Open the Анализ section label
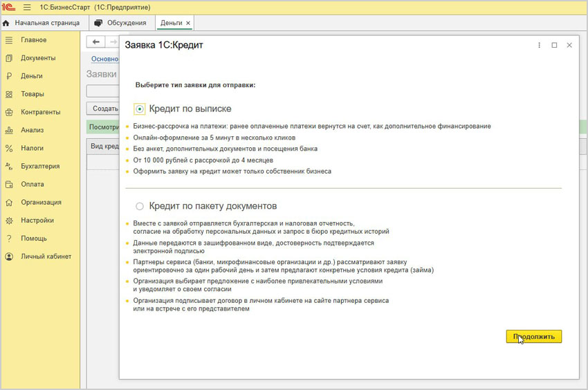This screenshot has height=390, width=588. pos(33,130)
